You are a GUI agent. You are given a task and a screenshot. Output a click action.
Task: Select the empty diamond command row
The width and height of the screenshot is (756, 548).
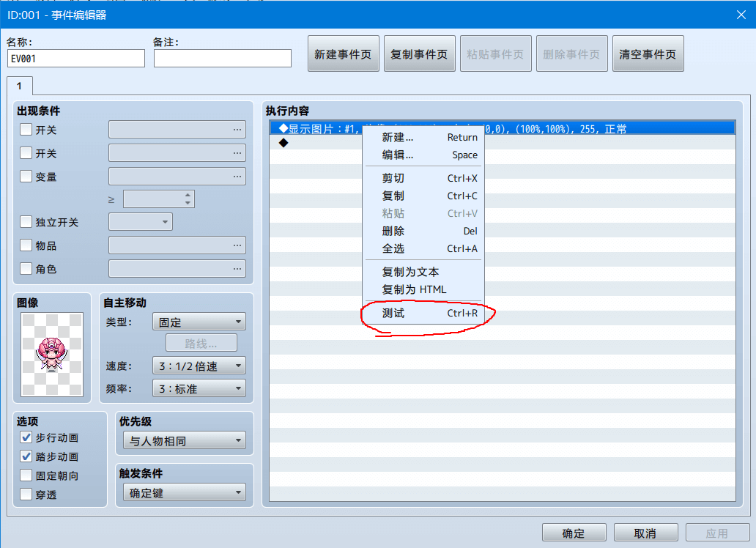503,142
